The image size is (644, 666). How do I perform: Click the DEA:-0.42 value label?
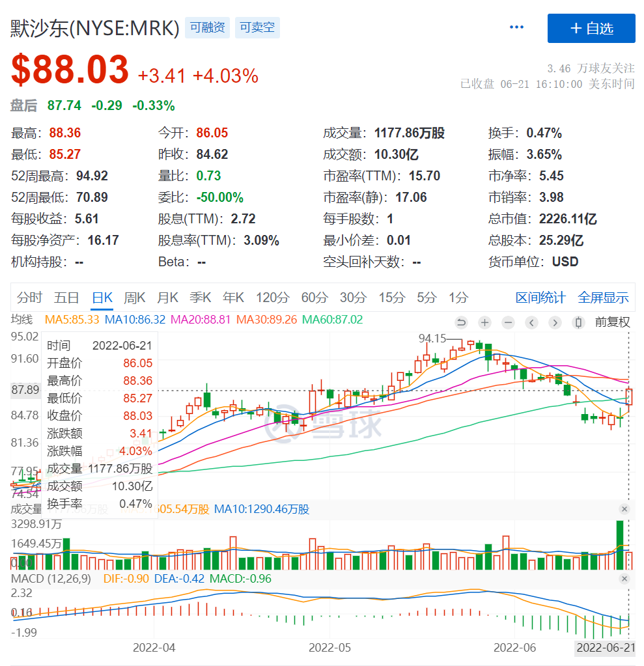point(179,579)
